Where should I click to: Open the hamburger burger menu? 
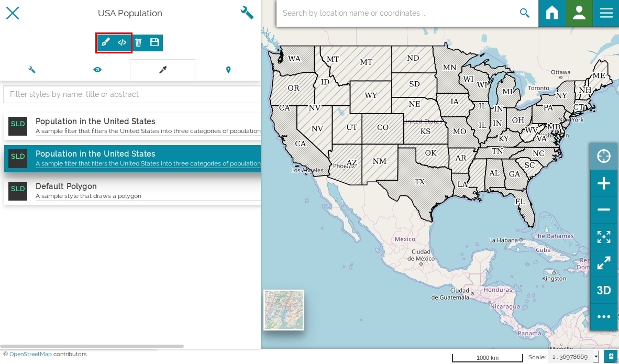coord(606,13)
